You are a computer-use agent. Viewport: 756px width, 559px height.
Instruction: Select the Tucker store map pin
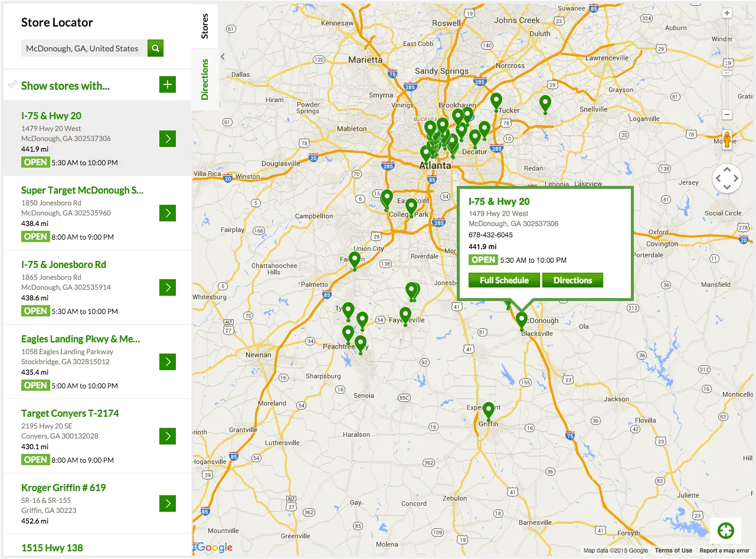pos(496,101)
